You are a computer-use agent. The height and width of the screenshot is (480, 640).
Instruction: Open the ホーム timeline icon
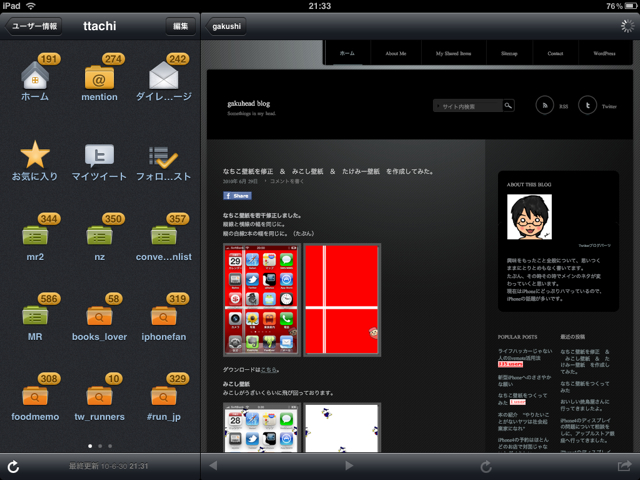(35, 76)
